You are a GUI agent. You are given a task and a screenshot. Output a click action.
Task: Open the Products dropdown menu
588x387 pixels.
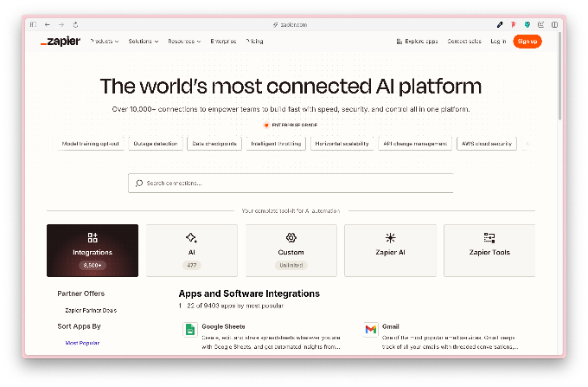click(105, 42)
